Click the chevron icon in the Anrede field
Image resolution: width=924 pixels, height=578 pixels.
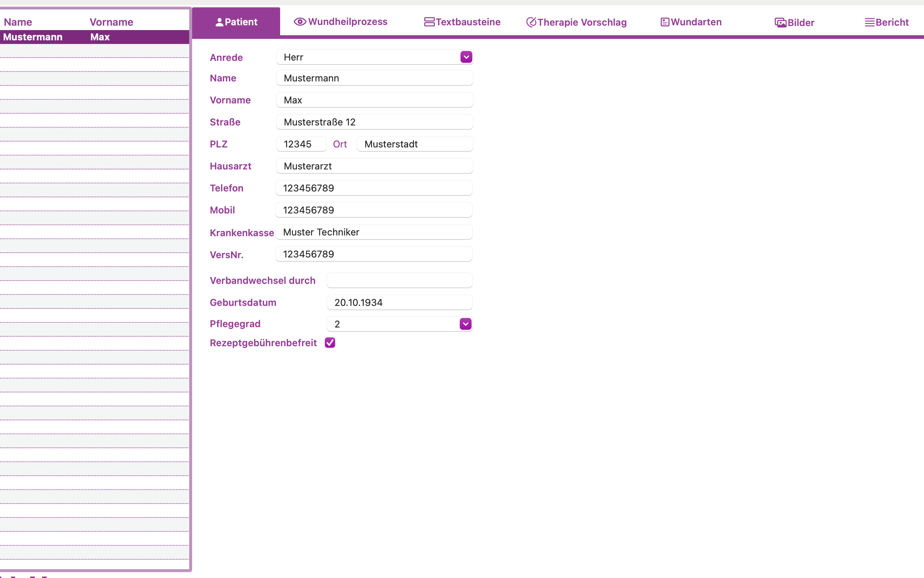click(466, 56)
